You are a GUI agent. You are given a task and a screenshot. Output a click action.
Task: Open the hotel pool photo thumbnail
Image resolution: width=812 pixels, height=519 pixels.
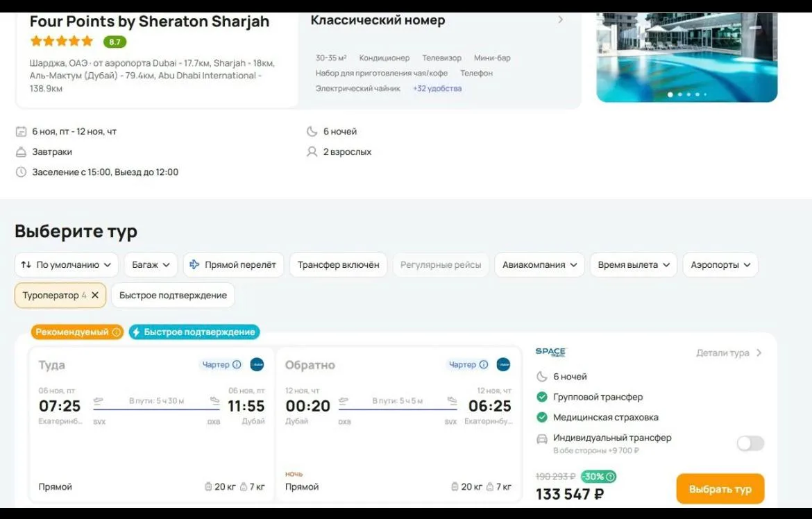[686, 58]
